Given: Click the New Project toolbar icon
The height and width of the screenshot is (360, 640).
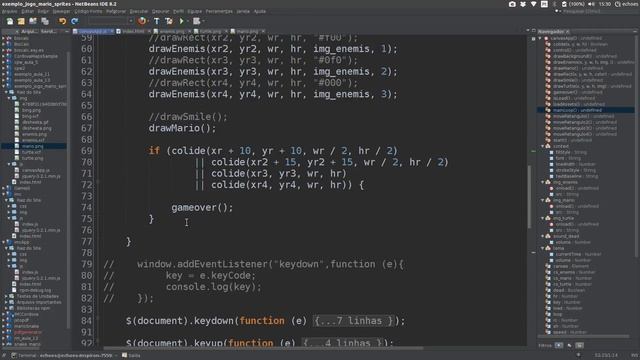Looking at the screenshot, I should 21,21.
